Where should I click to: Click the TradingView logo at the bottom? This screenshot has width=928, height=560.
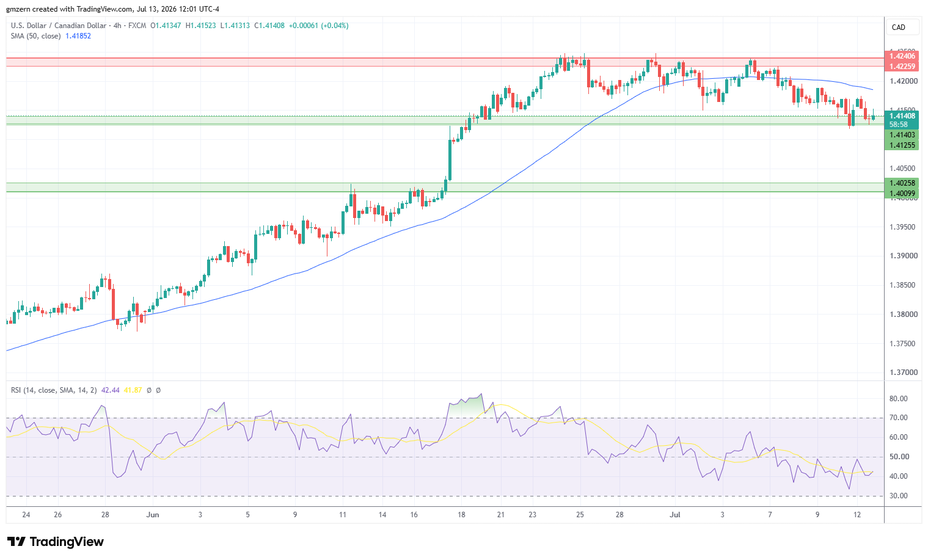click(56, 542)
